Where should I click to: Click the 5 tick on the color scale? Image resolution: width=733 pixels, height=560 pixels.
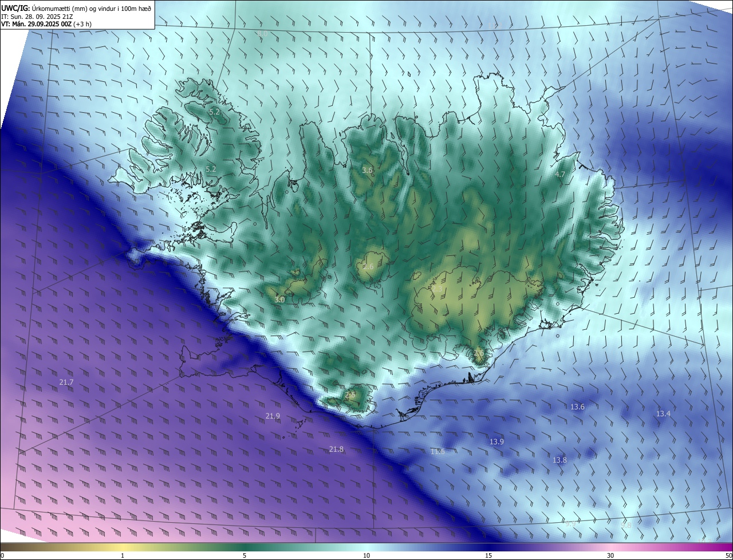tap(245, 555)
